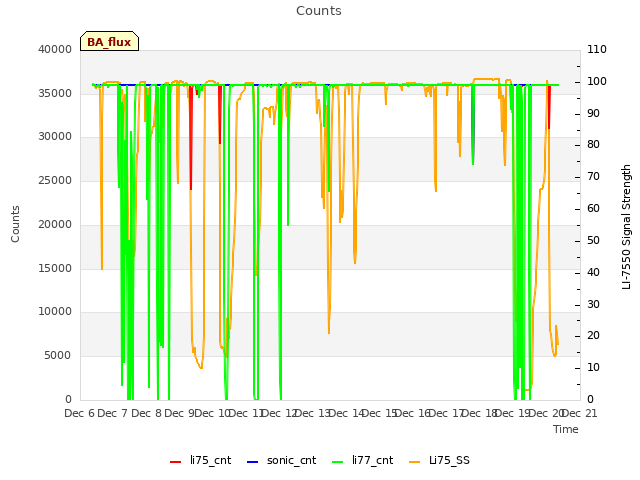Viewport: 640px width, 480px height.
Task: Click the 100 right axis label
Action: click(597, 81)
